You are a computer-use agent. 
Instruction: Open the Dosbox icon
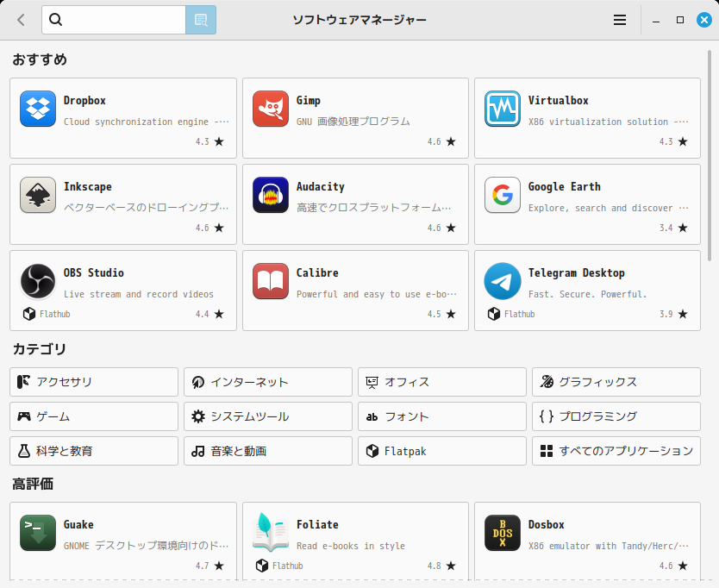coord(503,533)
